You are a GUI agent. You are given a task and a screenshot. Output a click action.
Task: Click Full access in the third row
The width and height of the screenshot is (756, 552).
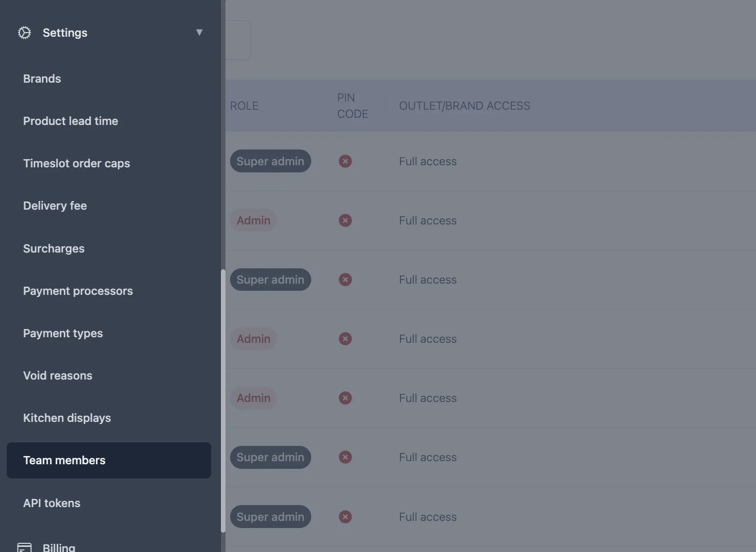click(x=428, y=280)
